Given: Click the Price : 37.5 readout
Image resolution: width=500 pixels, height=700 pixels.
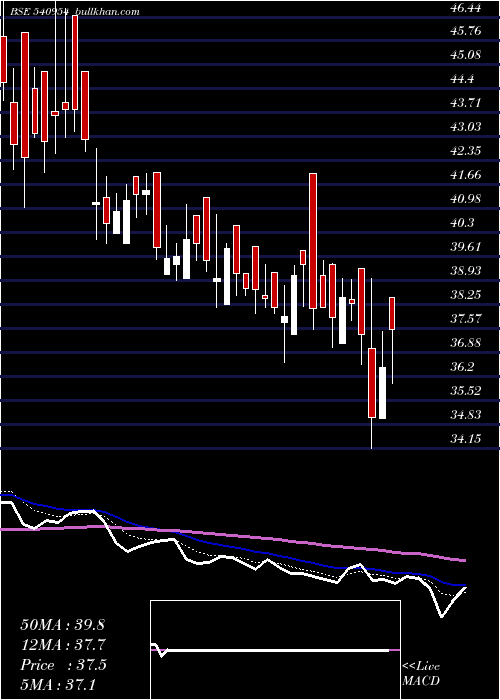Looking at the screenshot, I should click(63, 665).
